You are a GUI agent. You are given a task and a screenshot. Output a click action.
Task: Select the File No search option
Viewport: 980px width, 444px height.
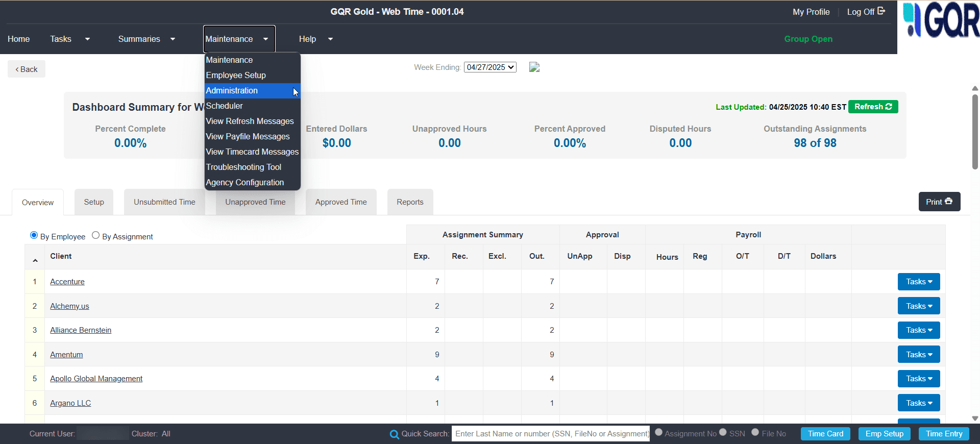pos(755,432)
